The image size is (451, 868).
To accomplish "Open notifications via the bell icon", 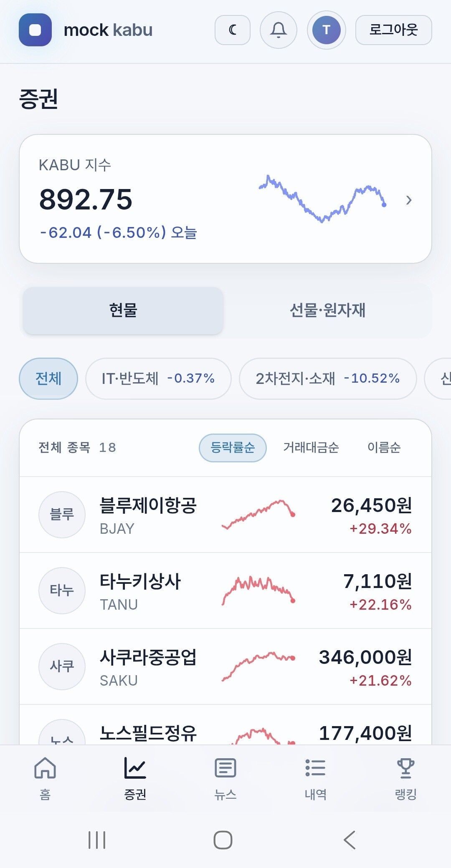I will pos(279,30).
